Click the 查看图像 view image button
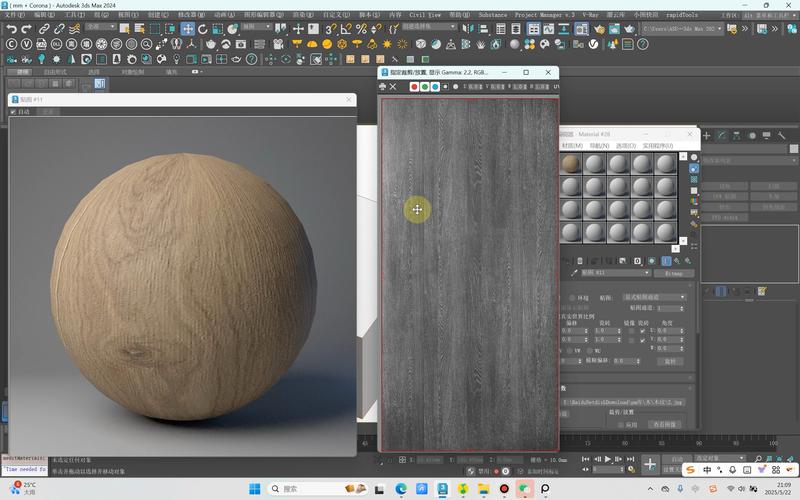This screenshot has width=800, height=500. coord(664,424)
